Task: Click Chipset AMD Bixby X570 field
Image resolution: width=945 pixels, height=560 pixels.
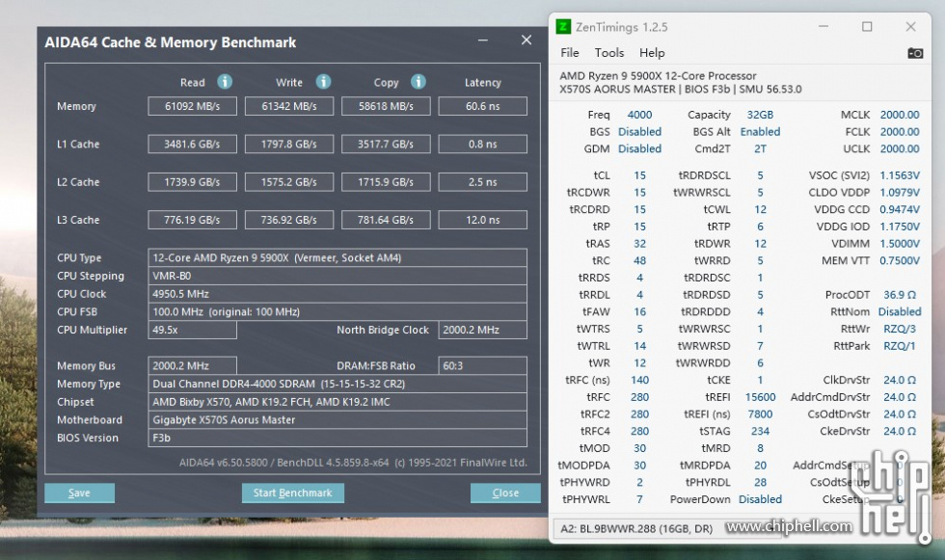Action: (337, 402)
